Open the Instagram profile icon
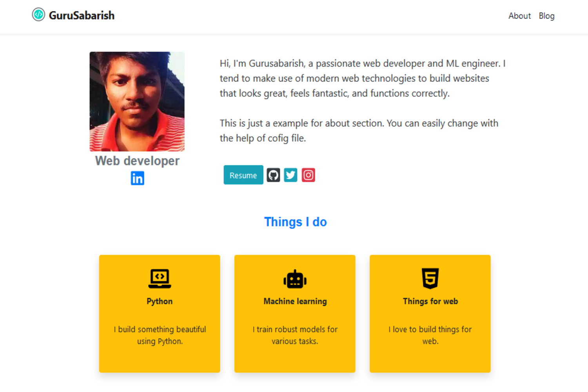This screenshot has height=392, width=588. click(x=308, y=175)
